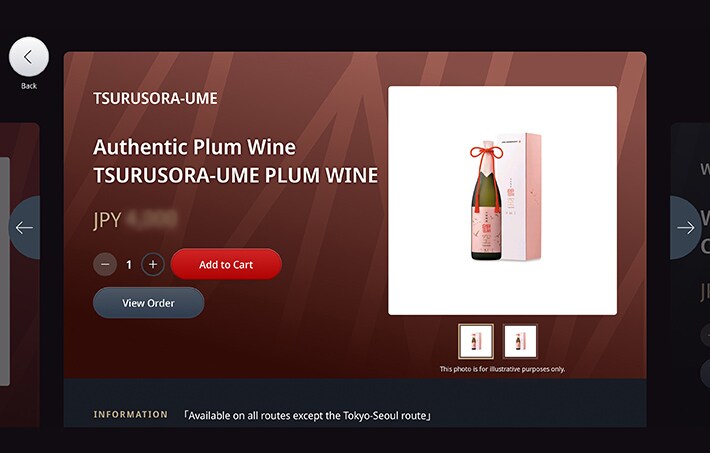Increase quantity with the plus button
This screenshot has height=453, width=710.
(x=153, y=265)
